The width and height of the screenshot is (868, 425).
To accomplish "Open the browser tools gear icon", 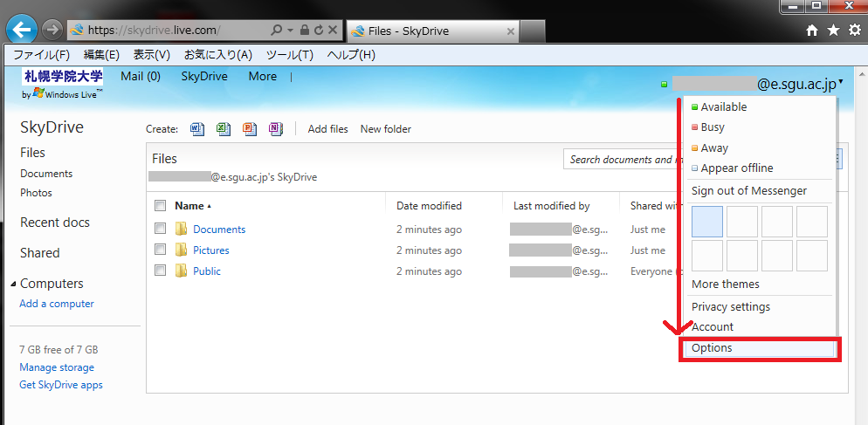I will [x=855, y=31].
